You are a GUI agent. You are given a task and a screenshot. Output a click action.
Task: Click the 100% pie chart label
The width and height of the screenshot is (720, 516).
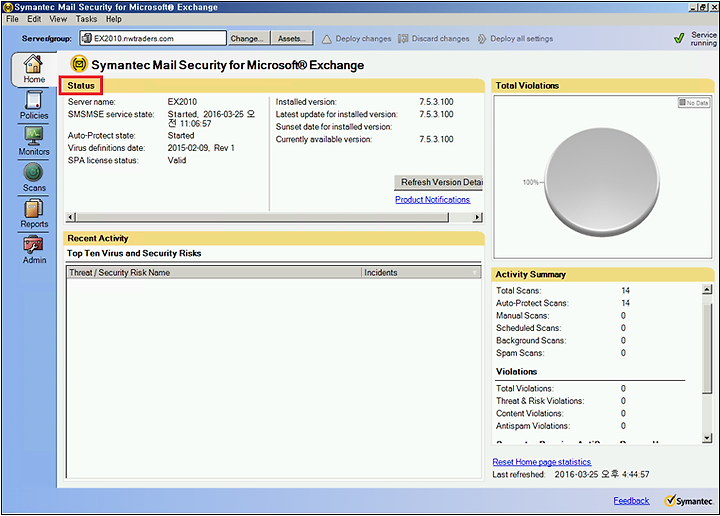[530, 182]
